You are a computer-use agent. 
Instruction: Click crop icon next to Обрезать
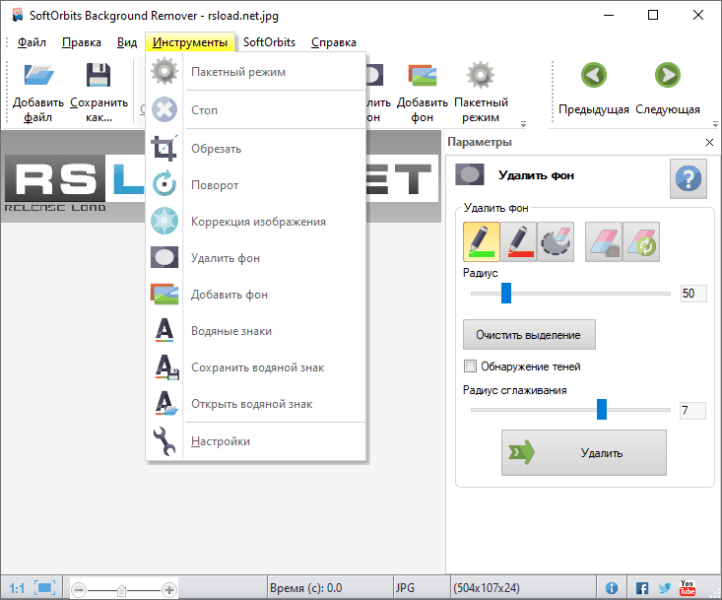click(x=164, y=148)
